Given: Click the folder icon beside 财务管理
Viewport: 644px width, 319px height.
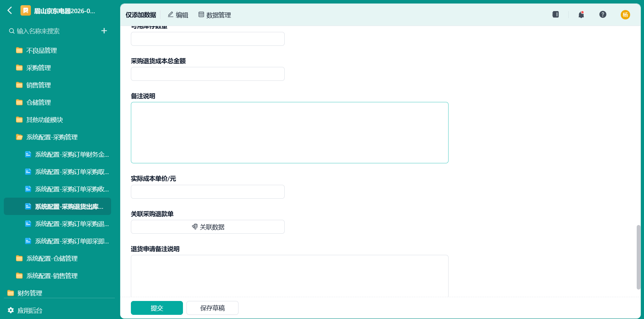Looking at the screenshot, I should [11, 293].
